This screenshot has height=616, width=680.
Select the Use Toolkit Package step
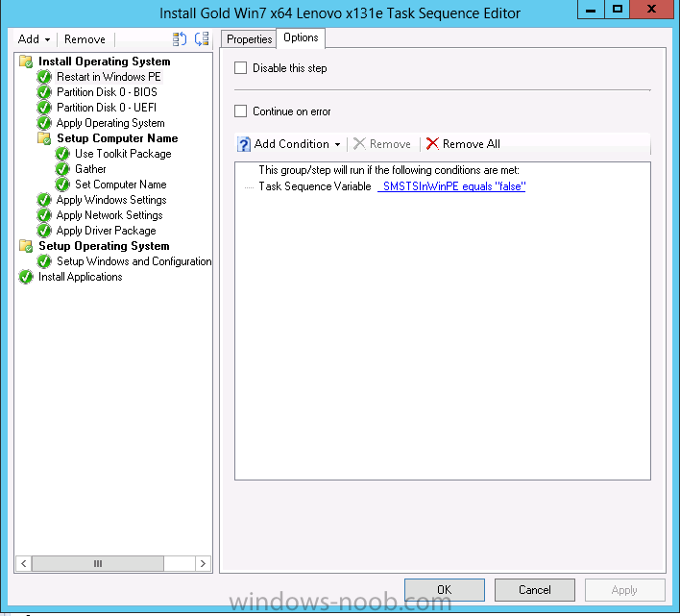tap(123, 154)
